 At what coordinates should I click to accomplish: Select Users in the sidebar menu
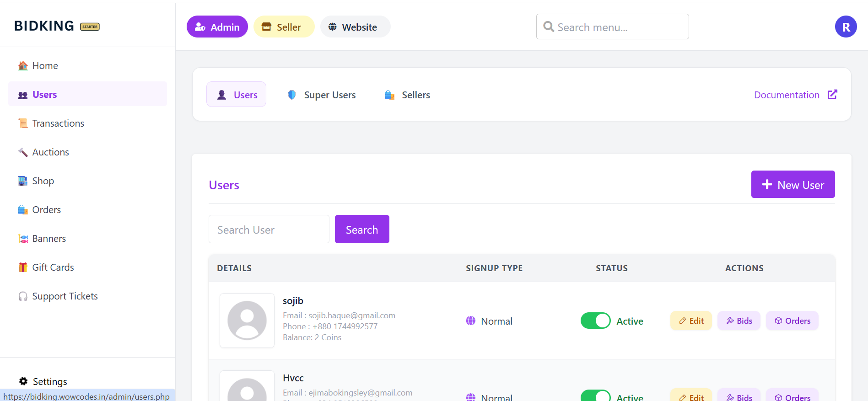(87, 95)
